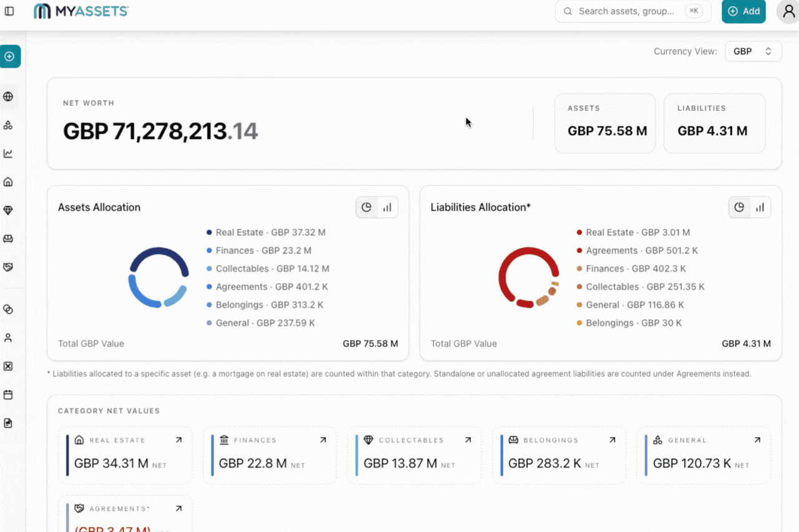This screenshot has height=532, width=799.
Task: Focus the Search assets input field
Action: tap(633, 11)
